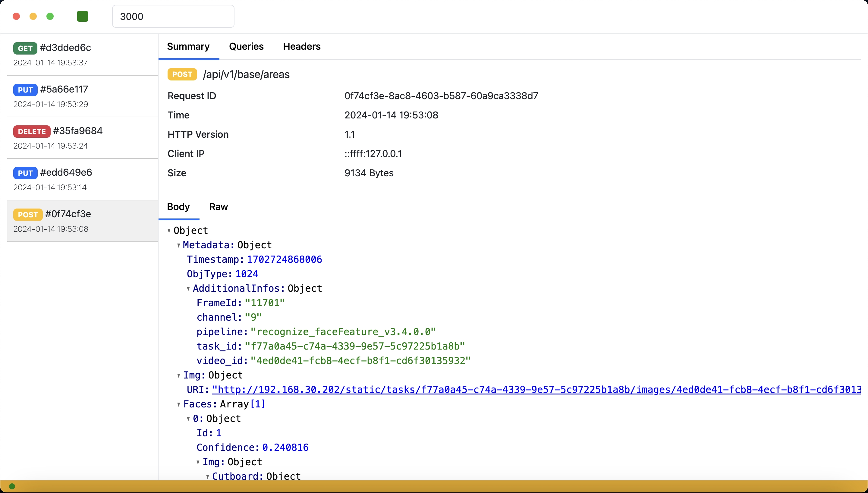
Task: Collapse the Metadata object node
Action: (178, 246)
